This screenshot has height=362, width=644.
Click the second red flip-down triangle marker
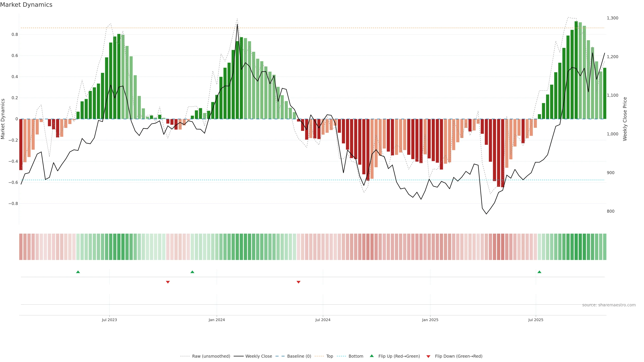click(298, 282)
